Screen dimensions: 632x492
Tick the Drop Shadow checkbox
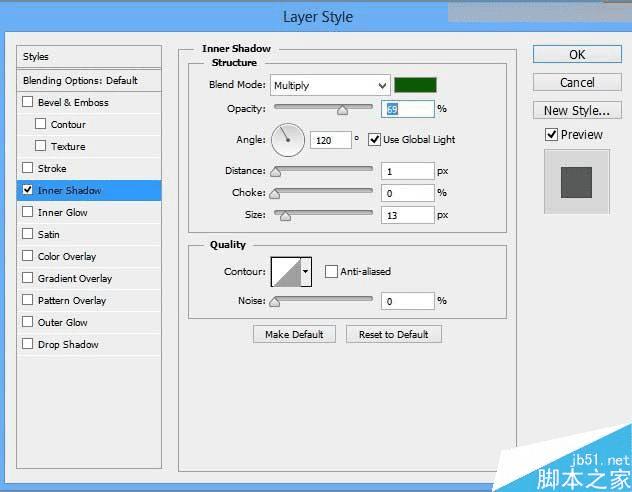pyautogui.click(x=27, y=344)
